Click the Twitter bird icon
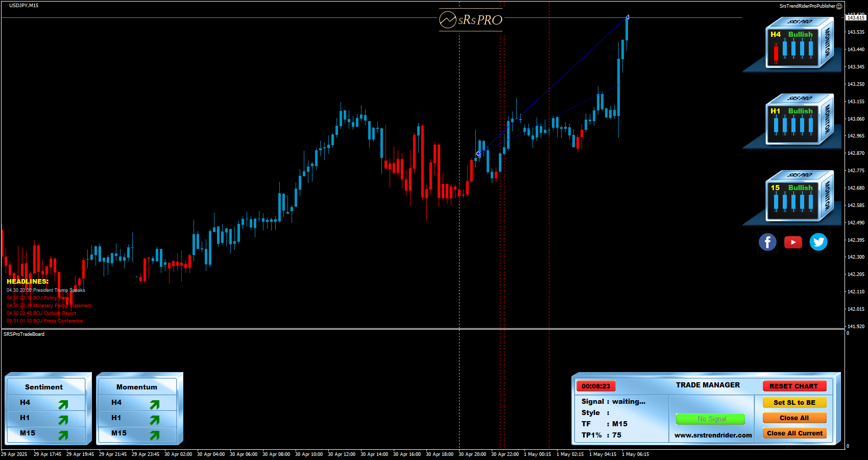This screenshot has width=868, height=460. tap(818, 242)
